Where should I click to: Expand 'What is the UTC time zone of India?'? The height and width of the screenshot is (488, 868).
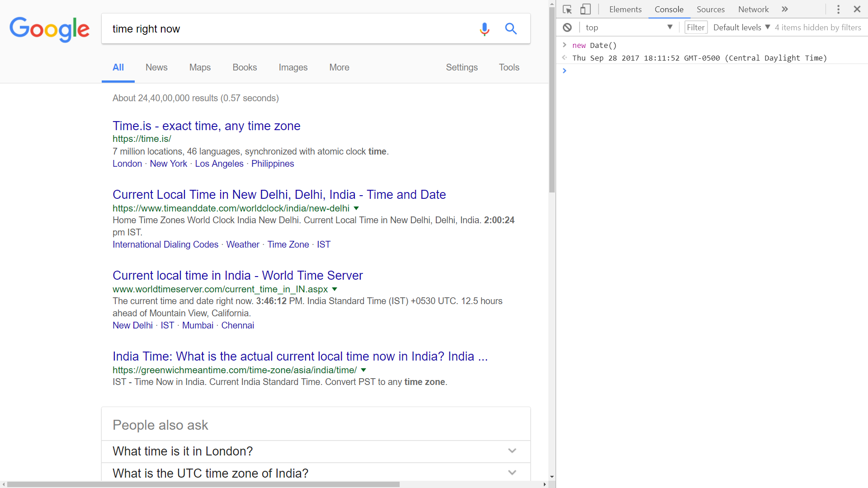(316, 473)
